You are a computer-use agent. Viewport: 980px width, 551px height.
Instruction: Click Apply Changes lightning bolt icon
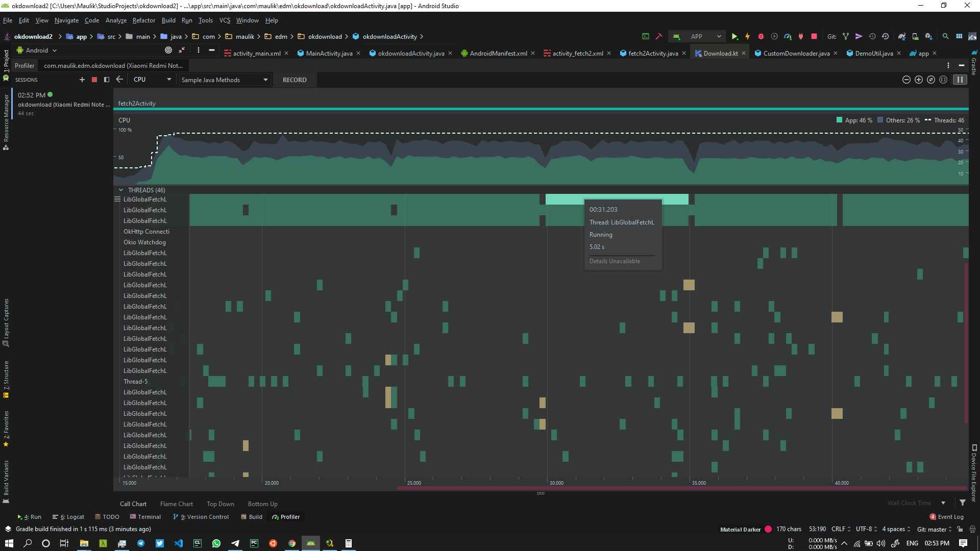[748, 37]
